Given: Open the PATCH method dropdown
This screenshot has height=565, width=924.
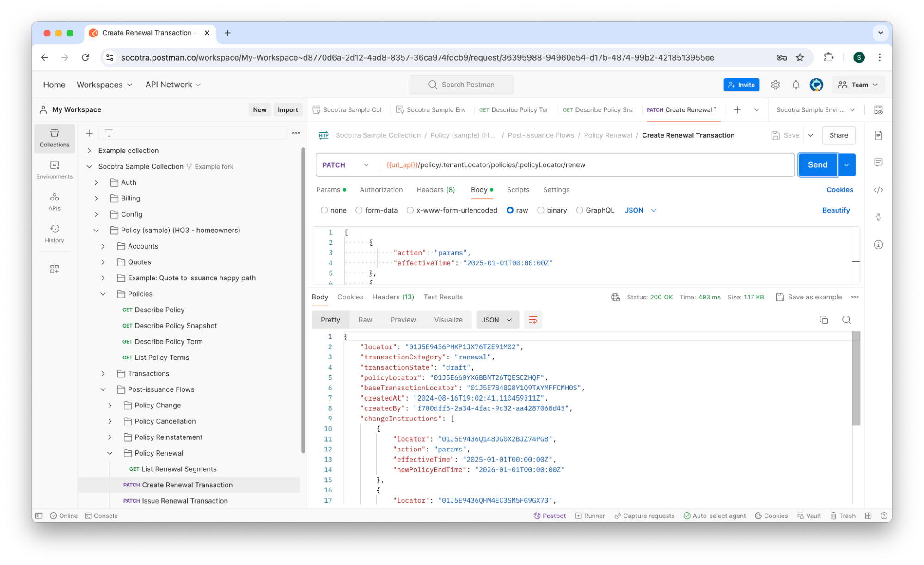Looking at the screenshot, I should (x=346, y=165).
